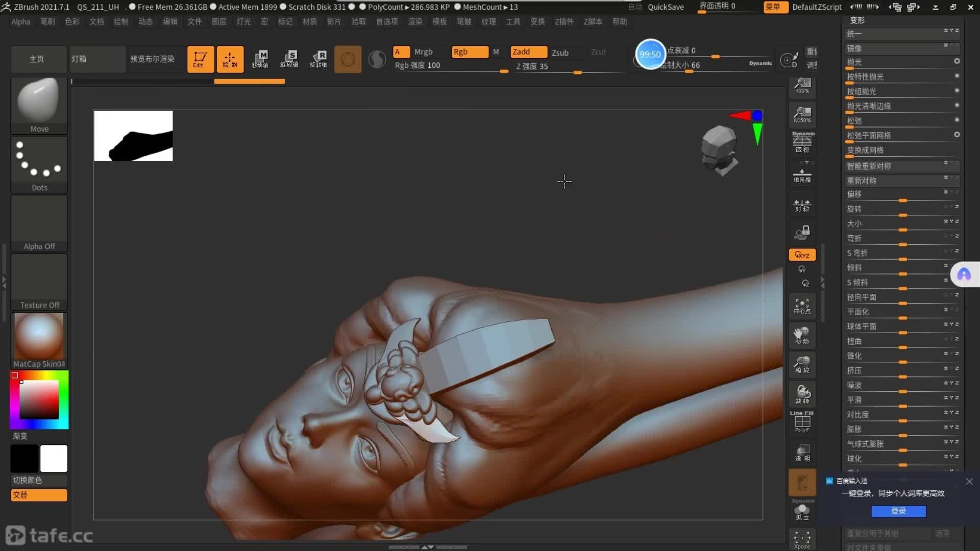Click the black silhouette thumbnail preview

[133, 136]
